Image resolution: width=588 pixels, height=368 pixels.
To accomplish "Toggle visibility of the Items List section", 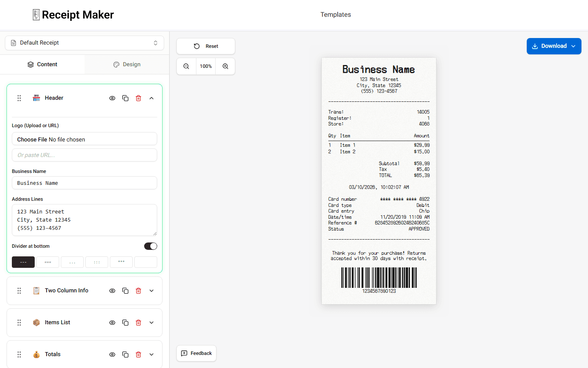I will (112, 322).
